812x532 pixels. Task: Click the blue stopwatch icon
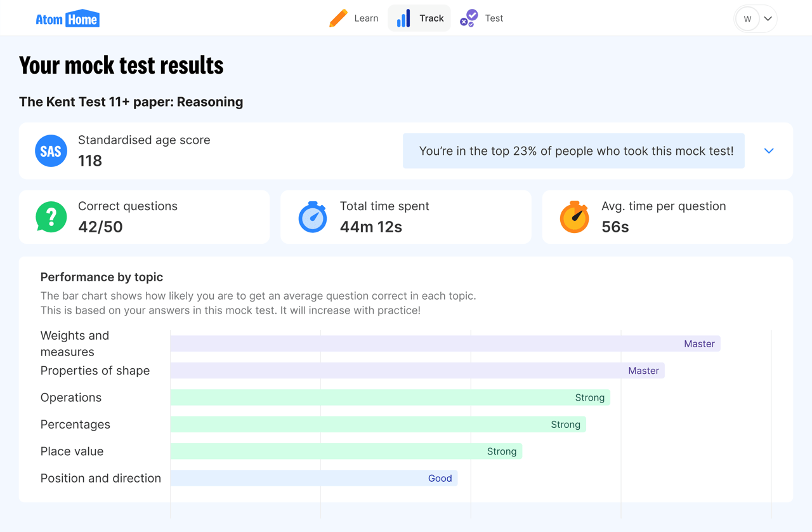[313, 217]
